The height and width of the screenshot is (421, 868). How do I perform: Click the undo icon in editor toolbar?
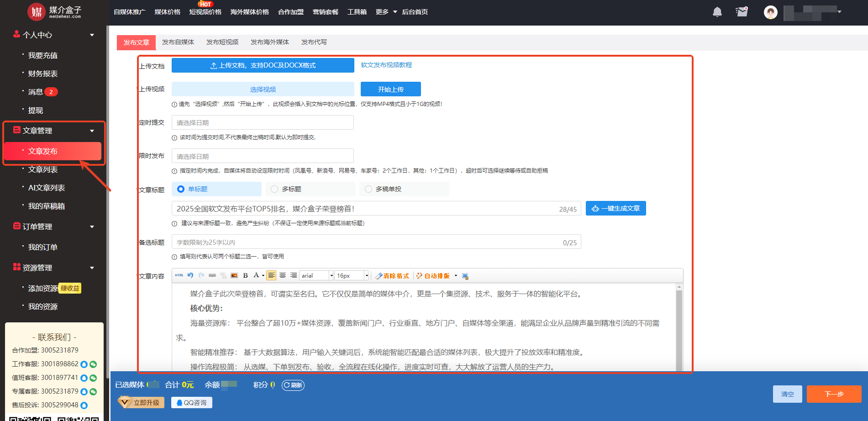190,275
